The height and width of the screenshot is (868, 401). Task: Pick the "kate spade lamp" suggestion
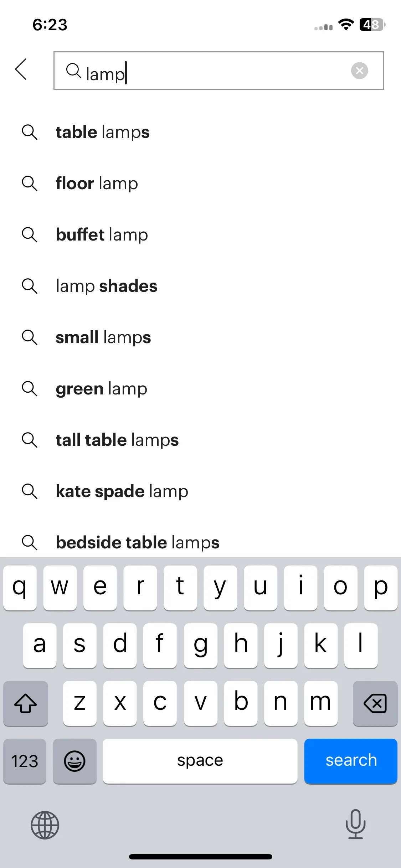click(x=200, y=491)
